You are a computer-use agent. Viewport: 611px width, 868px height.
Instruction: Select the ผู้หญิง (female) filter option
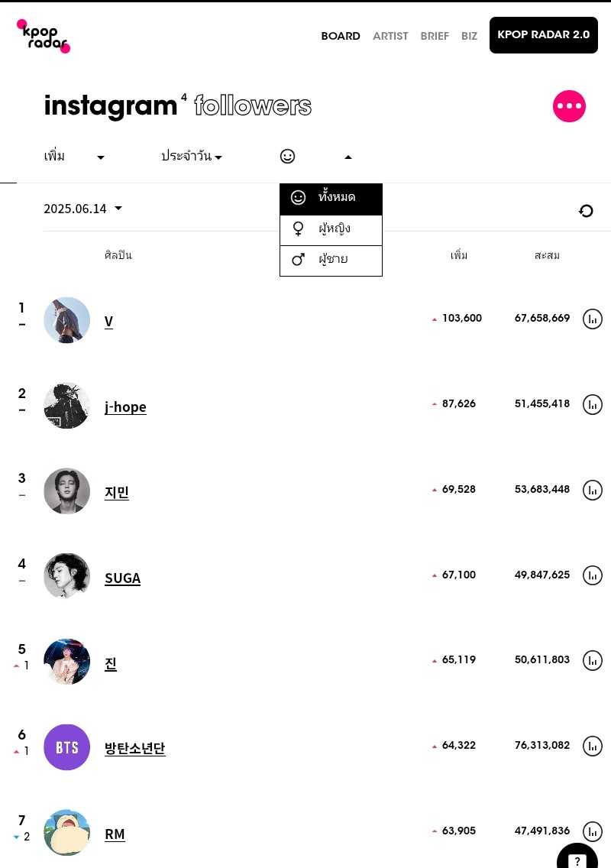click(331, 230)
